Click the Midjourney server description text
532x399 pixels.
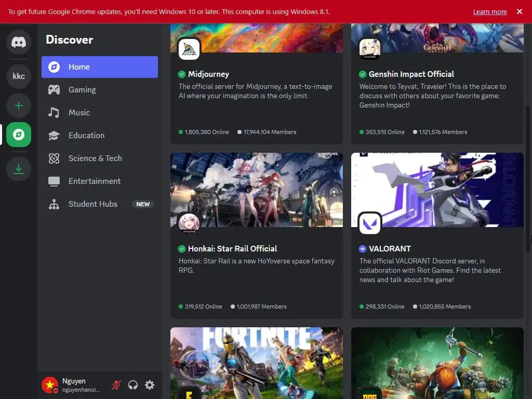click(x=256, y=91)
